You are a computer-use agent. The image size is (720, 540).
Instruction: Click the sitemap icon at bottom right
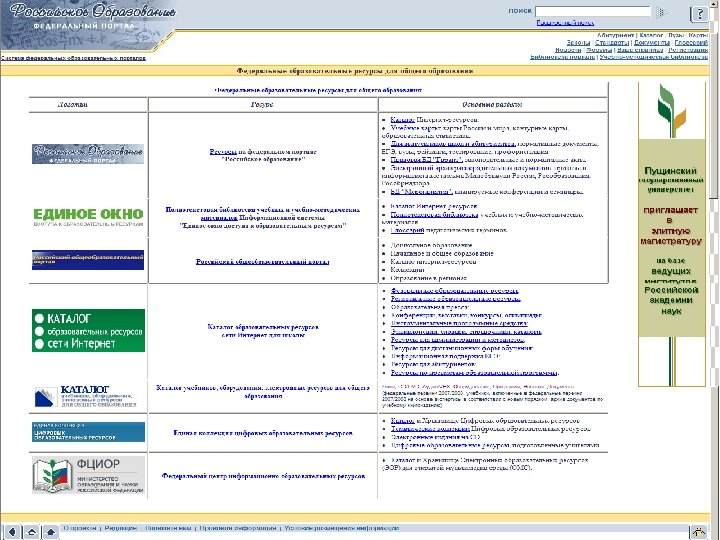[x=699, y=532]
